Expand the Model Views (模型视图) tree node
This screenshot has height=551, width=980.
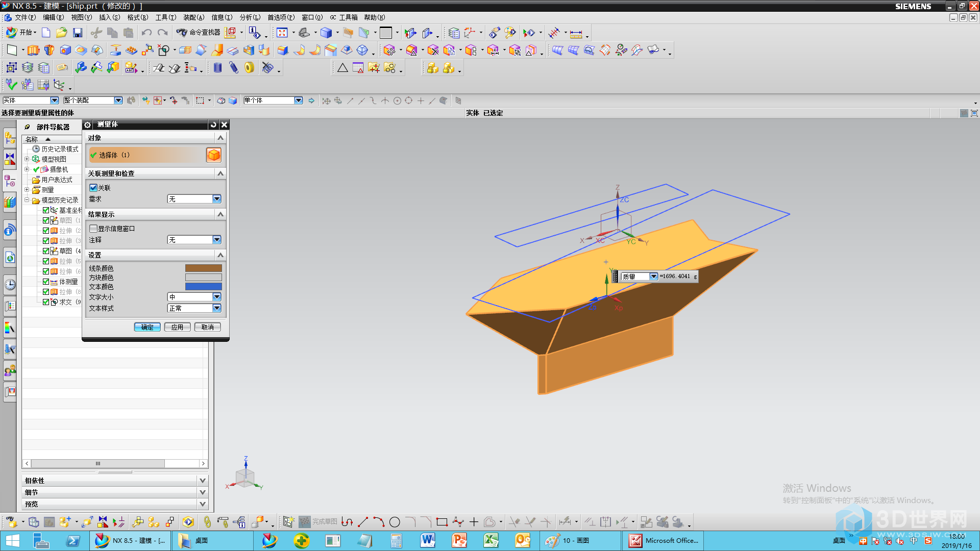(x=27, y=159)
